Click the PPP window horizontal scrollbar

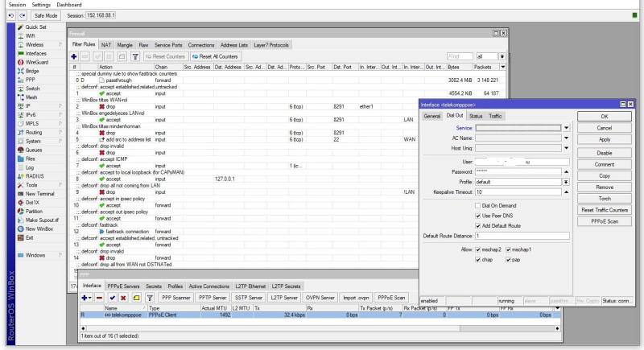coord(272,328)
